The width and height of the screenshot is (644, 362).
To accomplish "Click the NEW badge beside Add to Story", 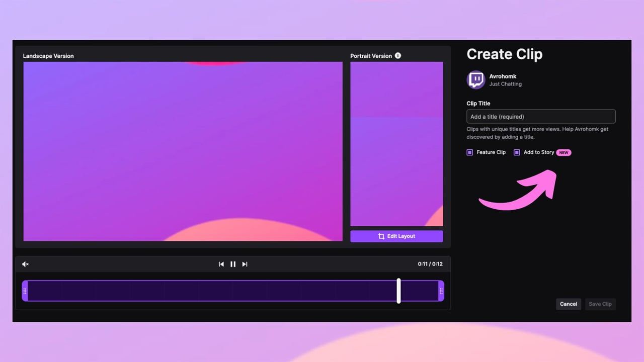I will (563, 152).
